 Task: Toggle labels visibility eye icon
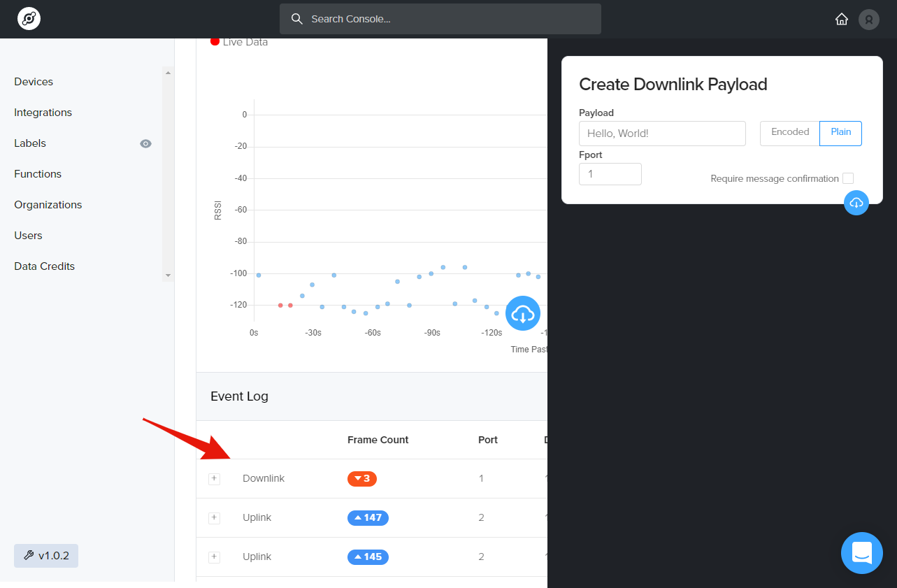[145, 143]
